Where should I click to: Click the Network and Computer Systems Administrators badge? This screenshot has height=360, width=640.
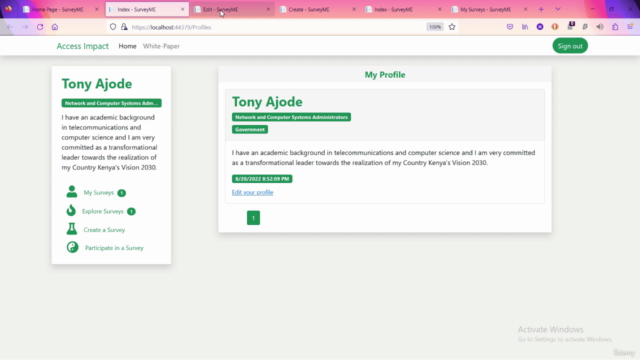(291, 117)
